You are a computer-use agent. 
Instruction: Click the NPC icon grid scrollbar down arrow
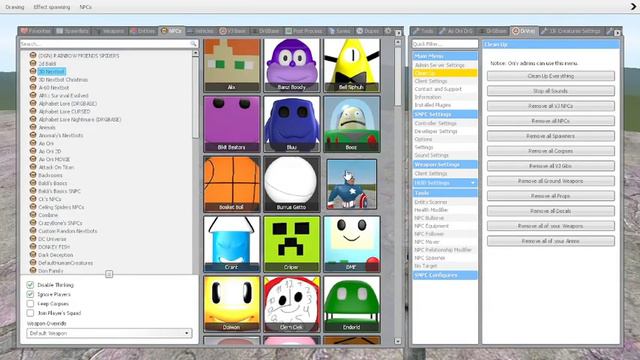tap(398, 341)
